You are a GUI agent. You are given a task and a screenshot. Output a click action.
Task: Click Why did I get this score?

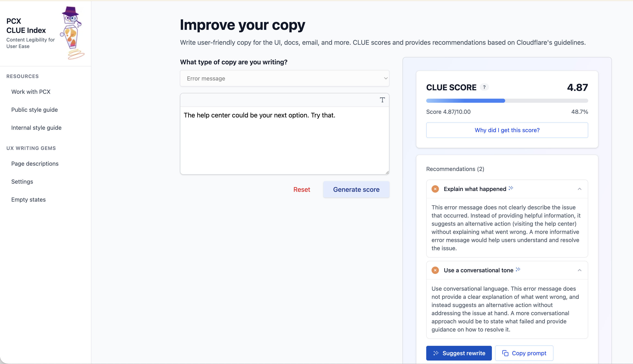pyautogui.click(x=507, y=130)
